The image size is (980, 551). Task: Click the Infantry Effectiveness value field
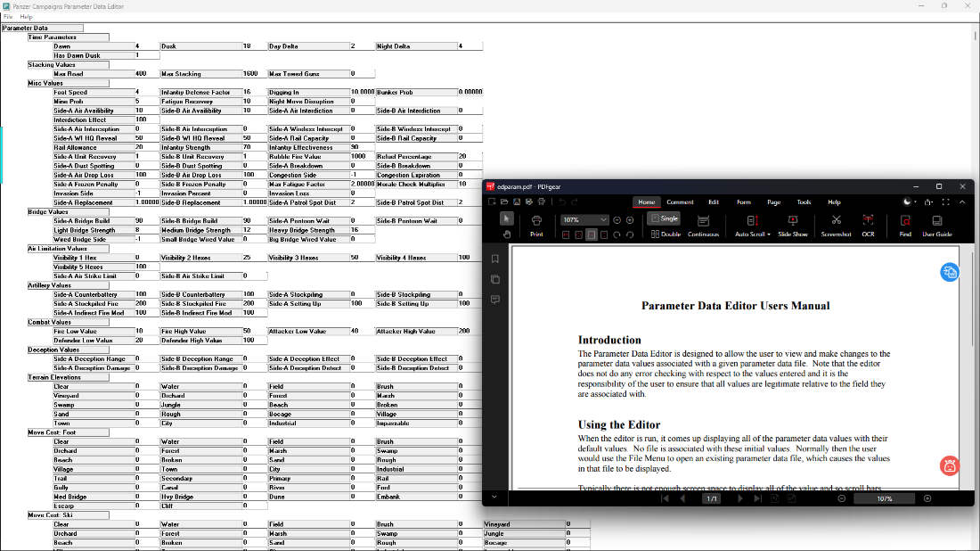[363, 148]
